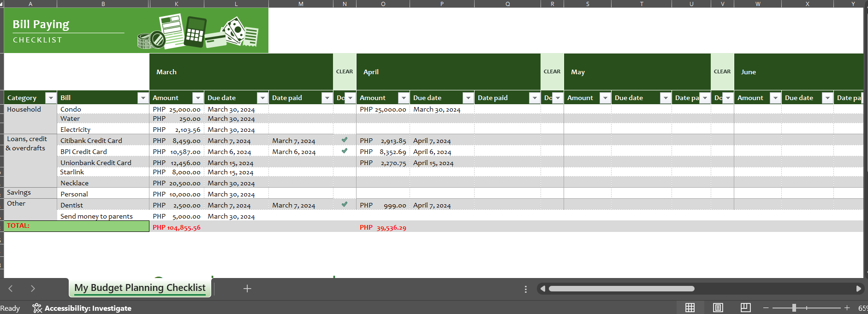Click horizontal scrollbar left arrow
The height and width of the screenshot is (314, 868).
(543, 289)
